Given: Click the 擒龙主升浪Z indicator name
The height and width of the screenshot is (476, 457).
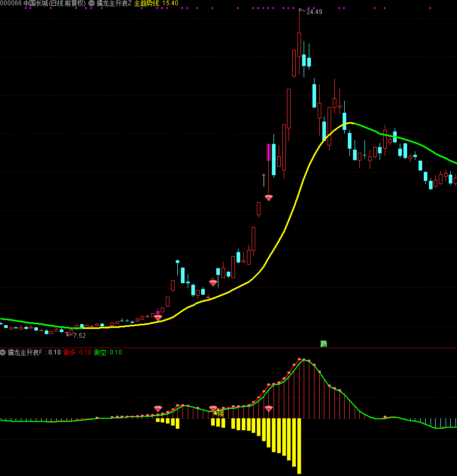Looking at the screenshot, I should coord(114,3).
